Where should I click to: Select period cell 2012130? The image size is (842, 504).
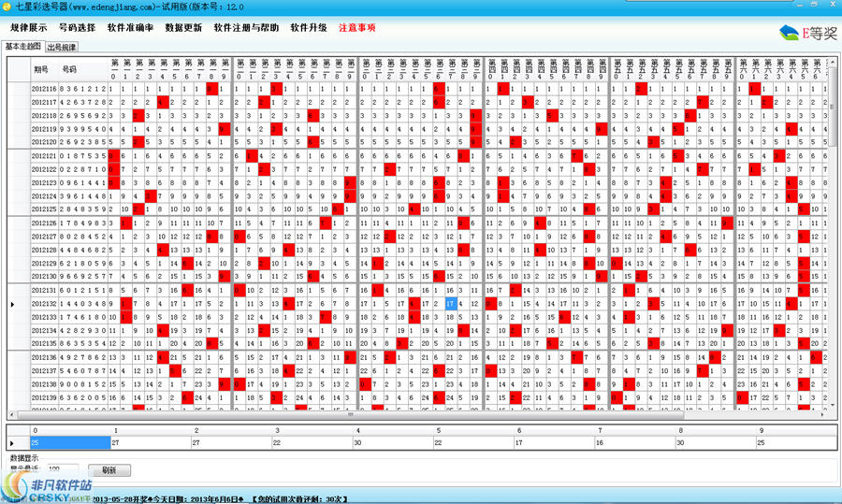[44, 277]
